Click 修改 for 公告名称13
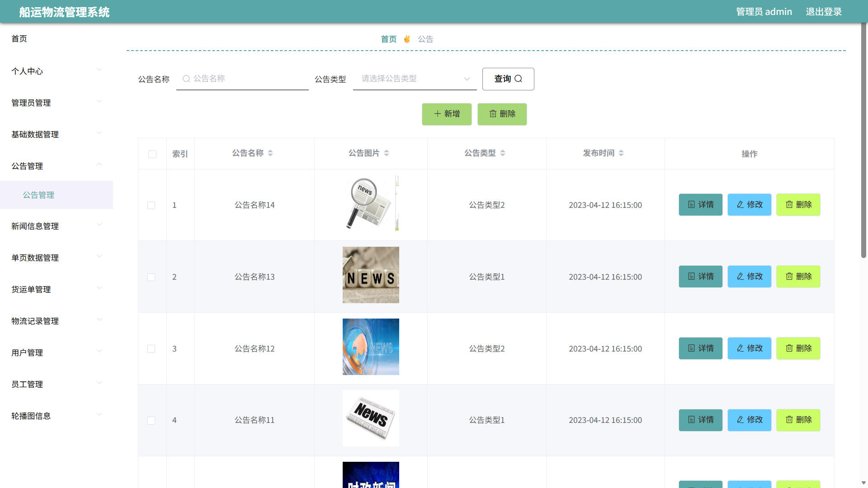This screenshot has width=868, height=488. [x=750, y=277]
